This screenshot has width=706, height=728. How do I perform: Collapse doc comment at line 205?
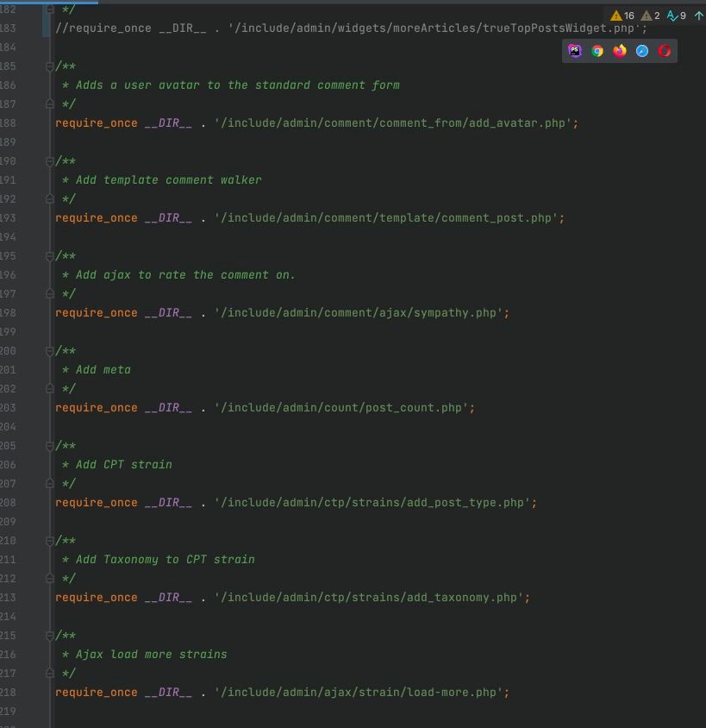pos(50,446)
